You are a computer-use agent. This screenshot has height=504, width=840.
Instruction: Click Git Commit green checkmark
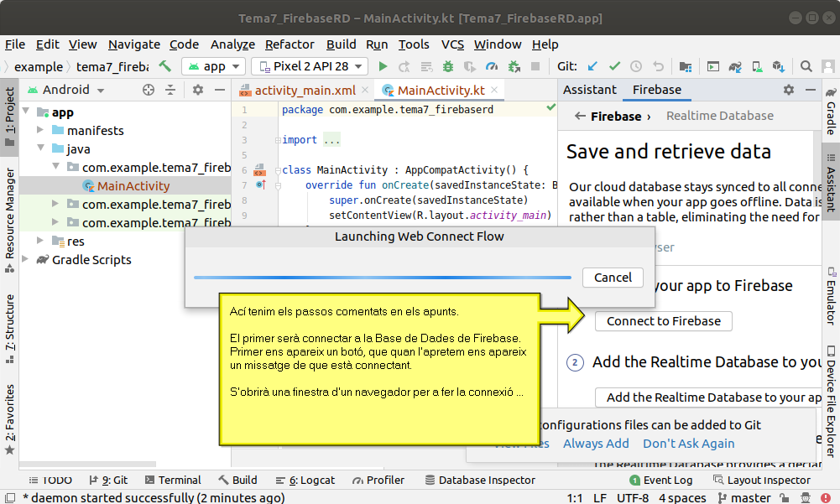[x=614, y=66]
